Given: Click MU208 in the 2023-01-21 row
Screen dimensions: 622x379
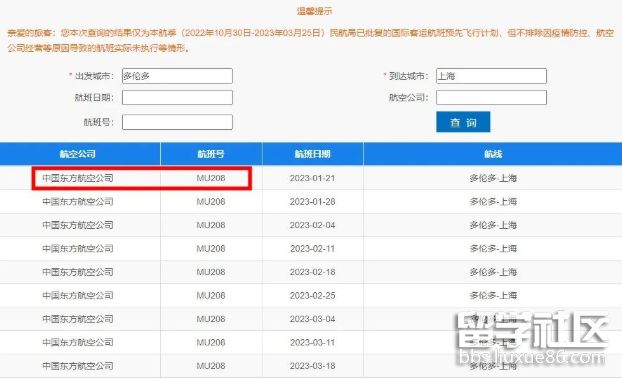Looking at the screenshot, I should (x=211, y=178).
